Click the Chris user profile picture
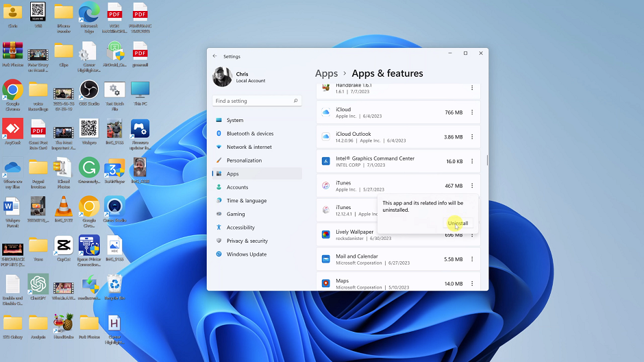The height and width of the screenshot is (362, 644). point(222,77)
